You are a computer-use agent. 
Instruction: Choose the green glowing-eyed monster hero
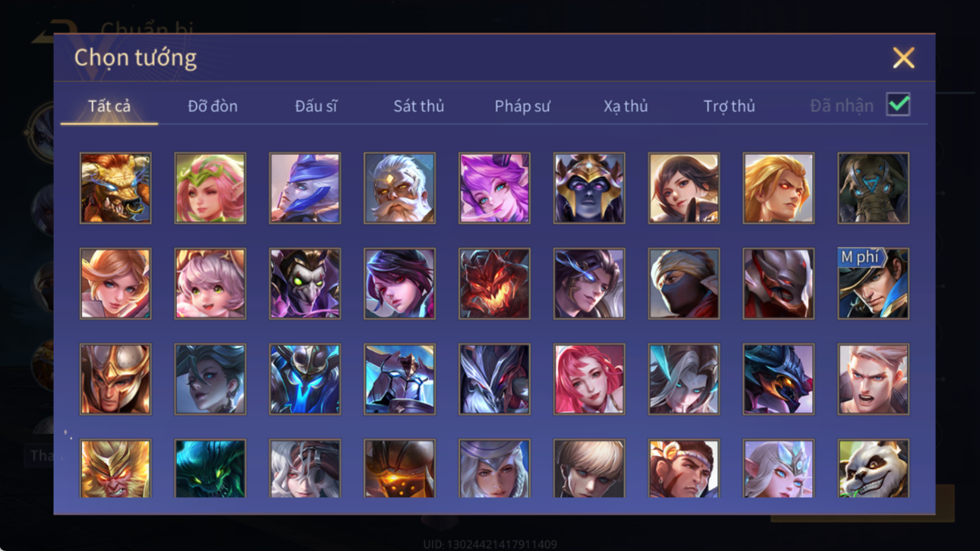(210, 468)
